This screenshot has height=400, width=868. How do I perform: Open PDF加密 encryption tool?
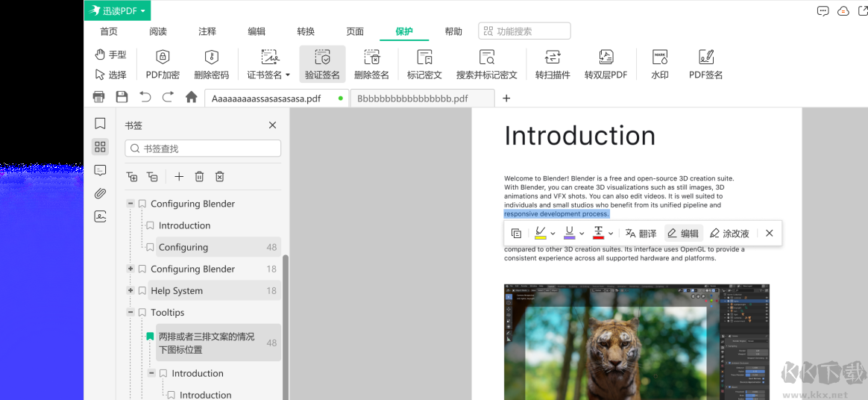(163, 64)
